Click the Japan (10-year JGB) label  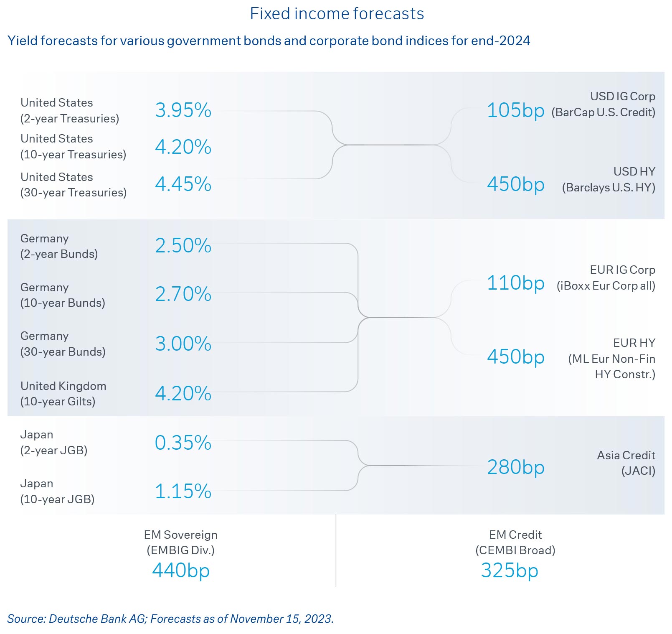[57, 491]
